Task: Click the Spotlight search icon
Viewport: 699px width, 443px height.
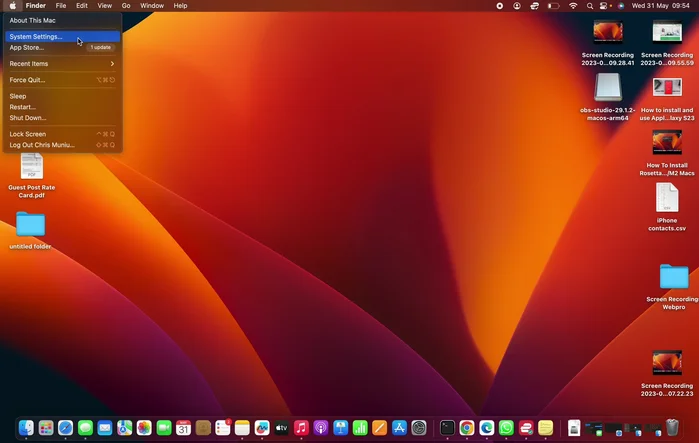Action: (x=592, y=6)
